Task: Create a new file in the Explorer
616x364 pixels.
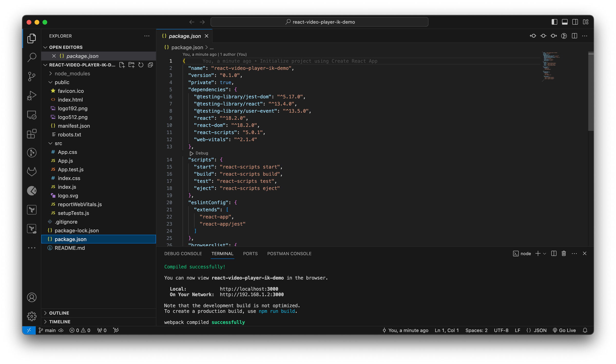Action: (122, 65)
